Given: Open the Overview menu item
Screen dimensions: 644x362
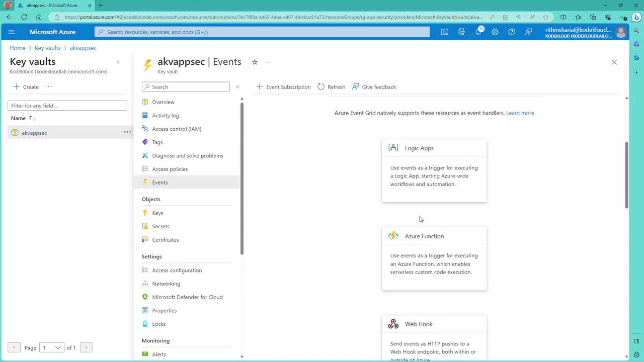Looking at the screenshot, I should [163, 102].
